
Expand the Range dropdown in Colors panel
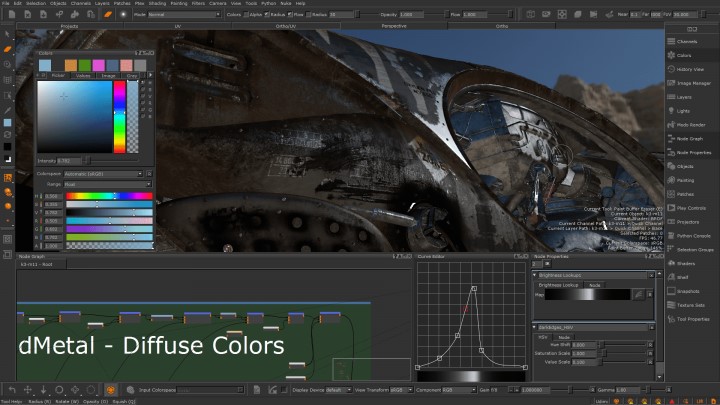click(x=108, y=184)
